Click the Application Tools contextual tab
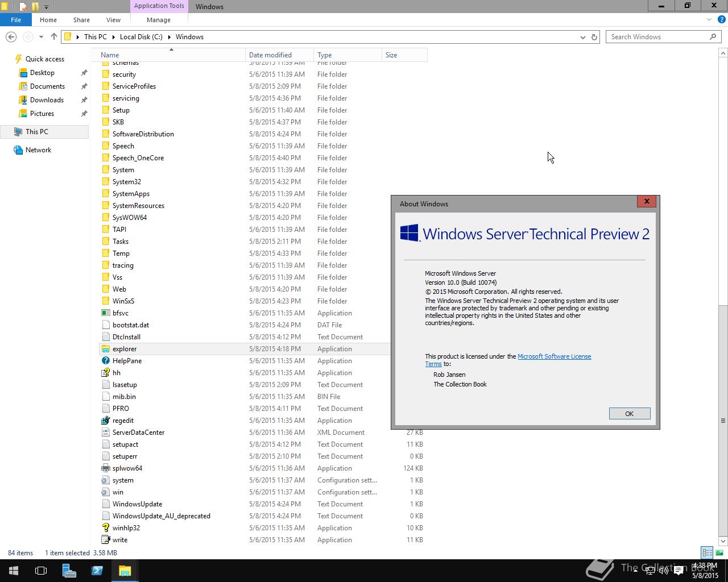This screenshot has width=728, height=582. click(x=159, y=6)
